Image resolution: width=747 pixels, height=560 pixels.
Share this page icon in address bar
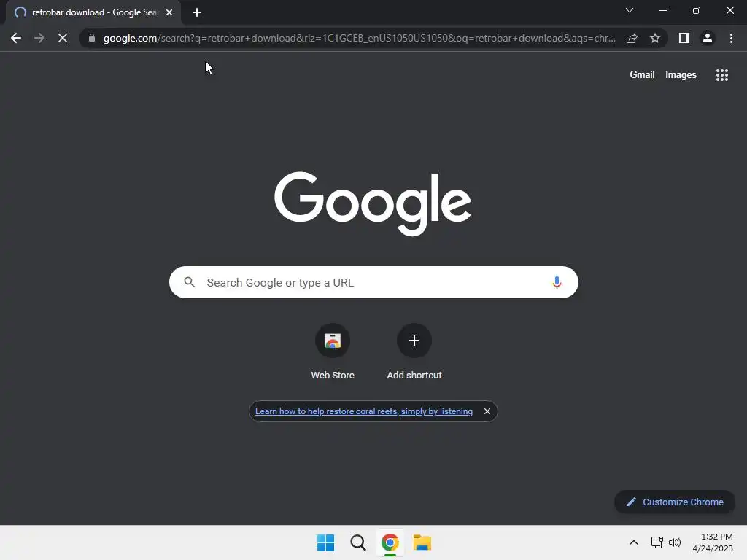click(632, 38)
